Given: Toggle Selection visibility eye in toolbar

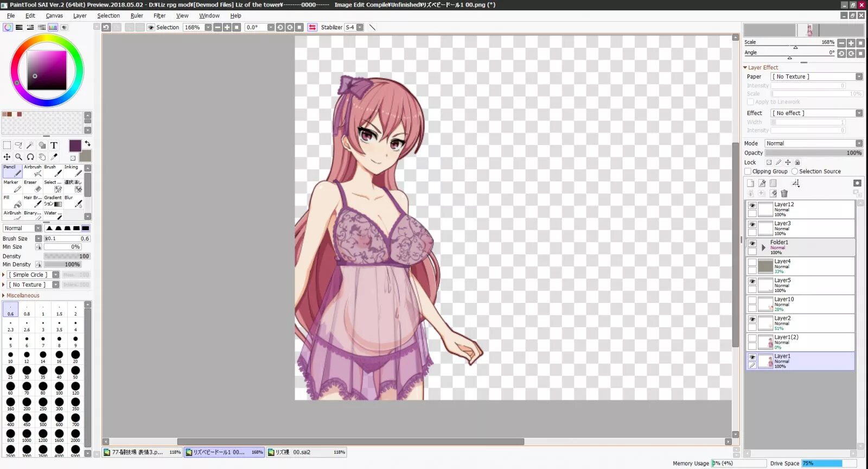Looking at the screenshot, I should click(151, 27).
